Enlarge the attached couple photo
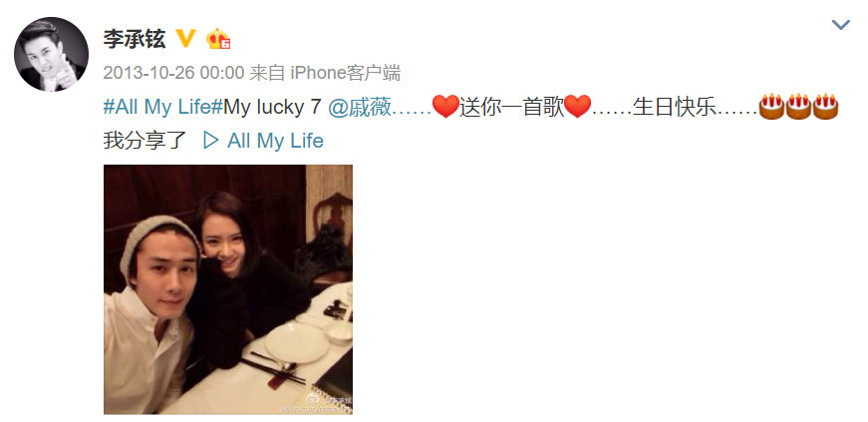 pos(228,289)
